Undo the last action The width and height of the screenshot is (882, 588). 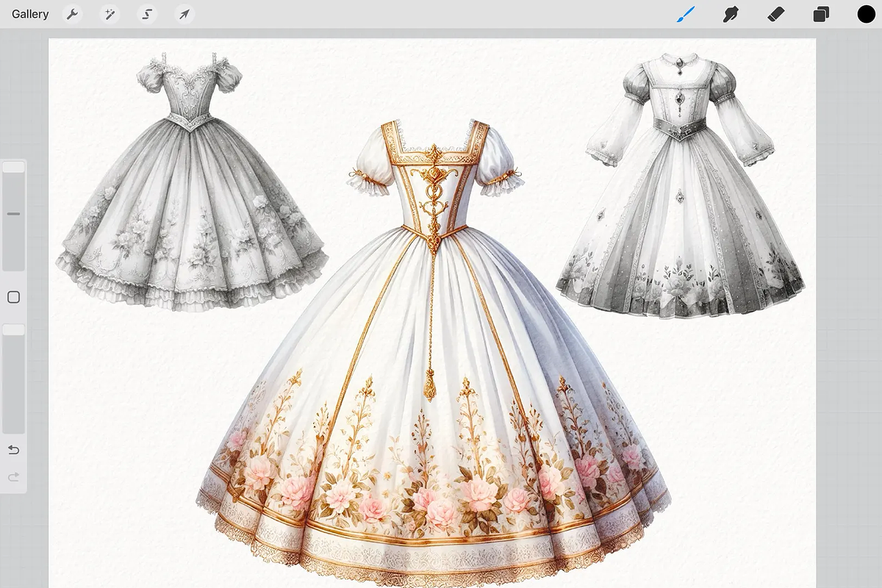(x=13, y=450)
